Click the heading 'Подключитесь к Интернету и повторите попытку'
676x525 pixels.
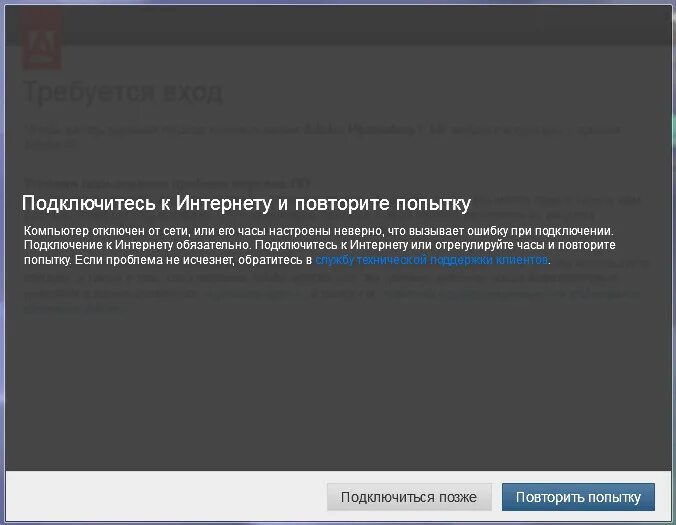246,203
